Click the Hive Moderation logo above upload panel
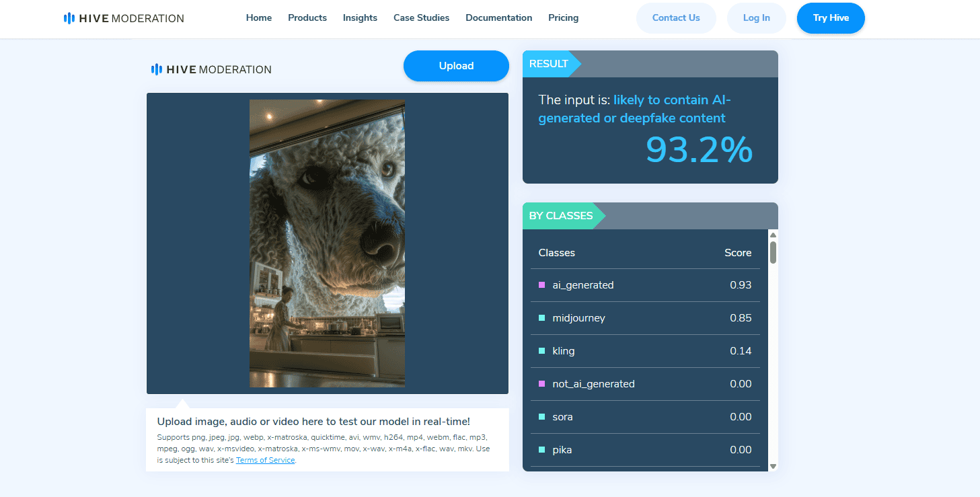Image resolution: width=980 pixels, height=497 pixels. [211, 69]
